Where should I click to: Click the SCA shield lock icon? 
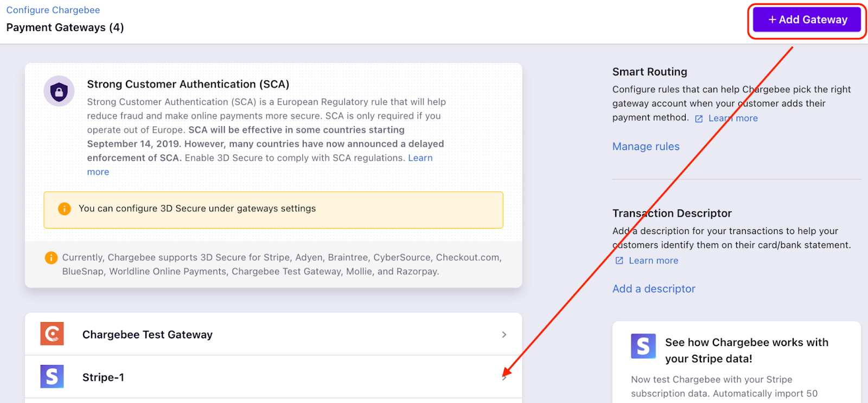pos(59,91)
